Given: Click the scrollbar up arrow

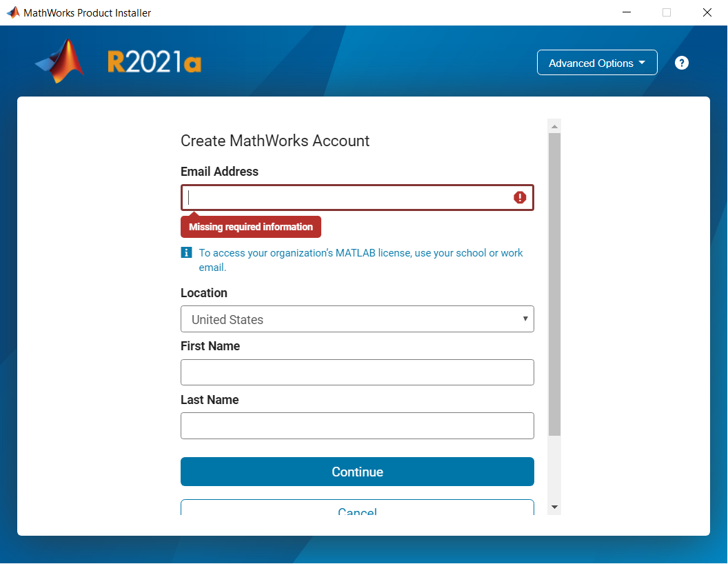Looking at the screenshot, I should tap(554, 126).
